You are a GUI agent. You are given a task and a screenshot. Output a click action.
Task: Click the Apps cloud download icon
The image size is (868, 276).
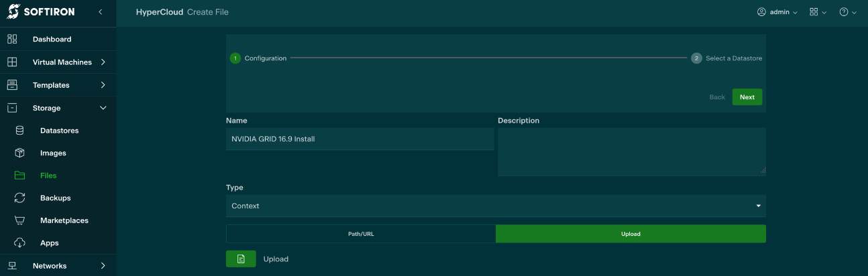(x=19, y=243)
